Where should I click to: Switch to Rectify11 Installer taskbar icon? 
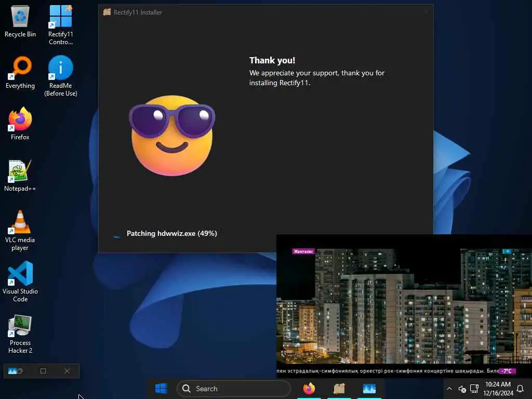click(339, 389)
